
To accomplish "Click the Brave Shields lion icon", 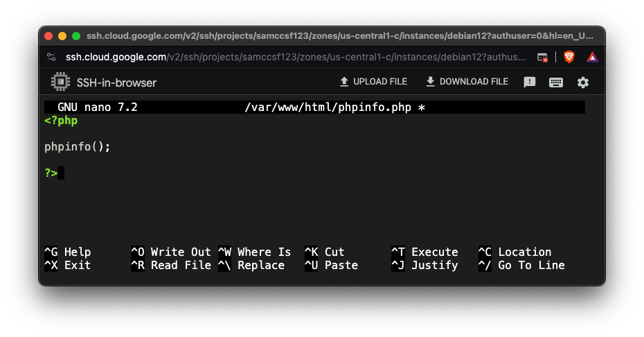I will (569, 57).
